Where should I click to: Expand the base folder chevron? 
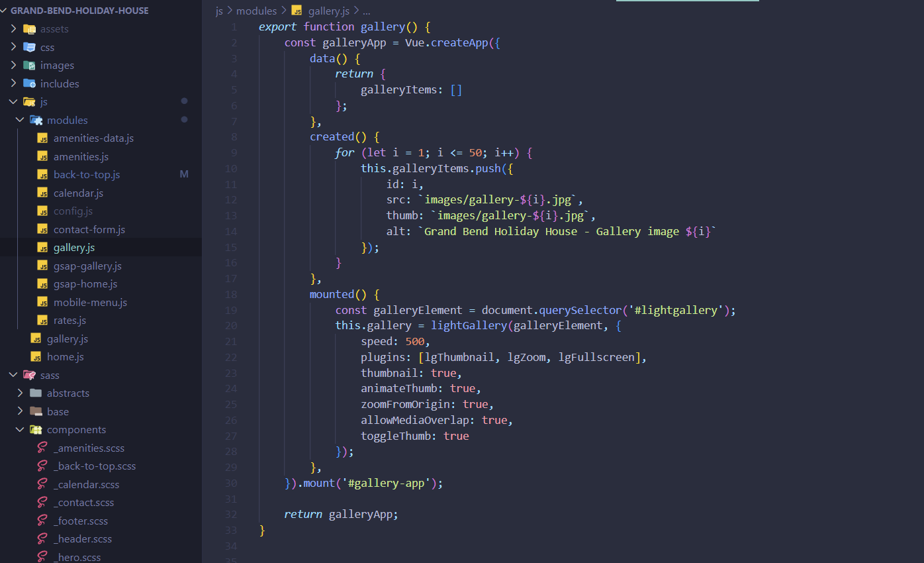tap(20, 411)
